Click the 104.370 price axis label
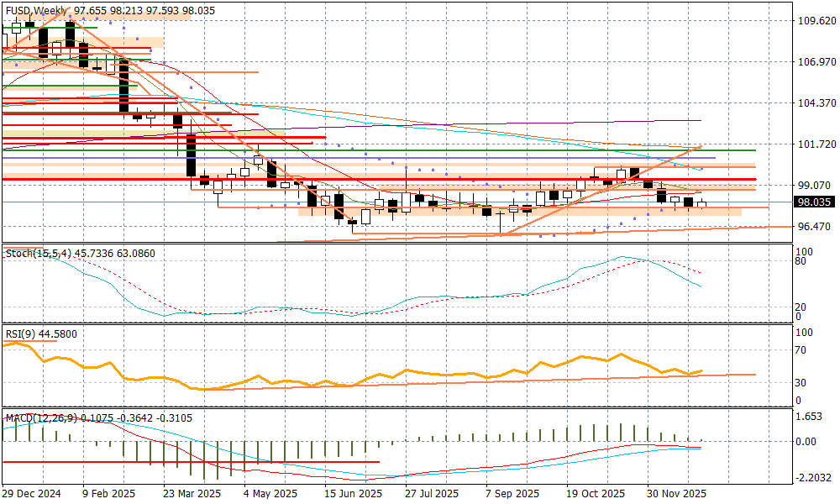This screenshot has width=840, height=504. pyautogui.click(x=814, y=103)
